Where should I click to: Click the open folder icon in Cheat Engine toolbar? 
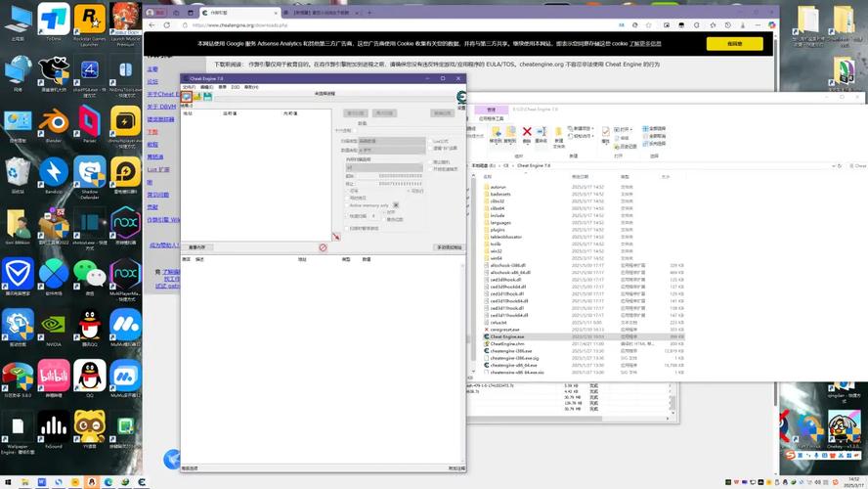pyautogui.click(x=196, y=97)
